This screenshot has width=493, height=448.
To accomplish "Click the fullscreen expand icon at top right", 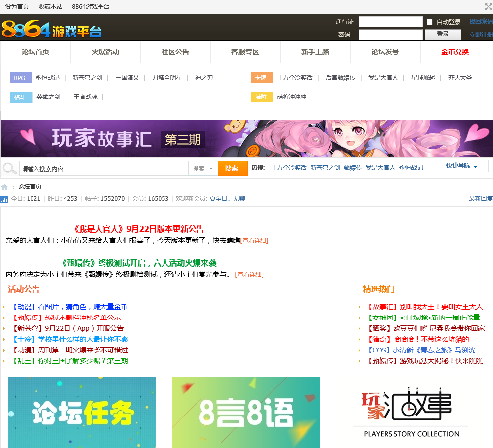I will pyautogui.click(x=488, y=6).
